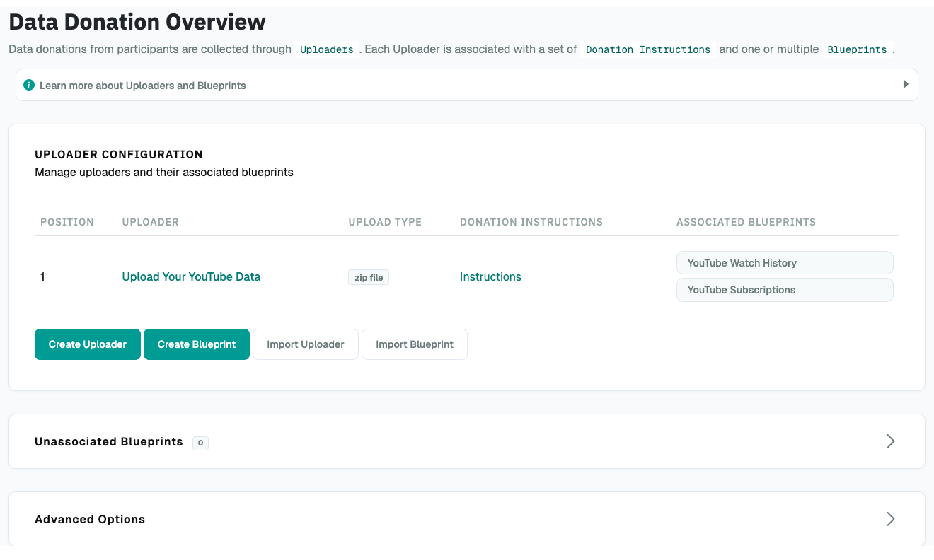Expand Advanced Options chevron
The image size is (934, 560).
(x=891, y=519)
